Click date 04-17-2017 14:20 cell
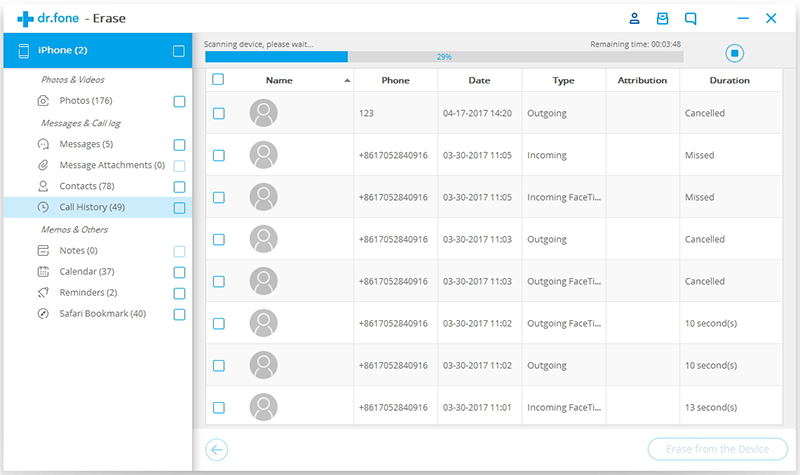Image resolution: width=800 pixels, height=475 pixels. coord(478,113)
